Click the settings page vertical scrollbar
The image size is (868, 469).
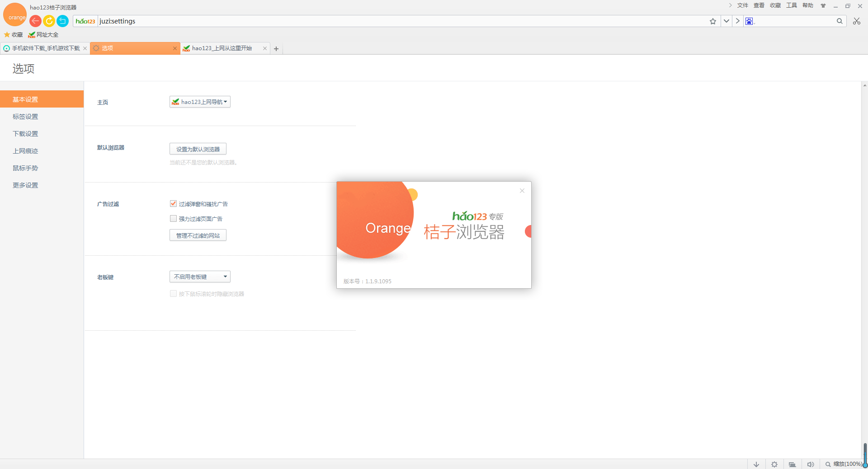(x=864, y=270)
